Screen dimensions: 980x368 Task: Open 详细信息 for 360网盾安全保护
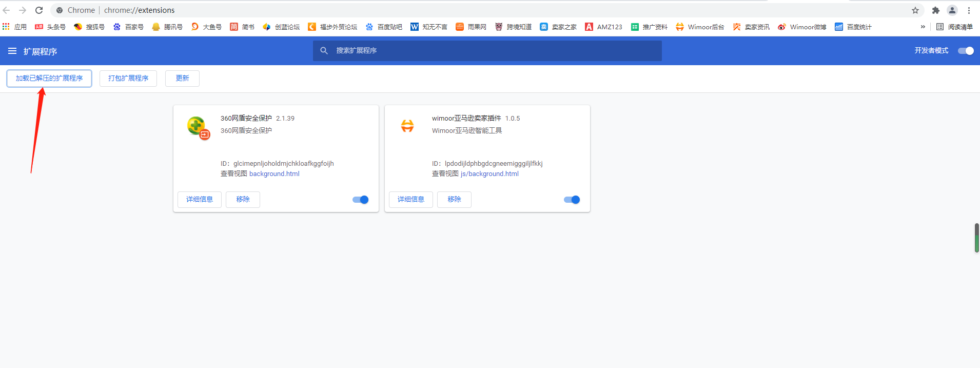click(x=200, y=200)
